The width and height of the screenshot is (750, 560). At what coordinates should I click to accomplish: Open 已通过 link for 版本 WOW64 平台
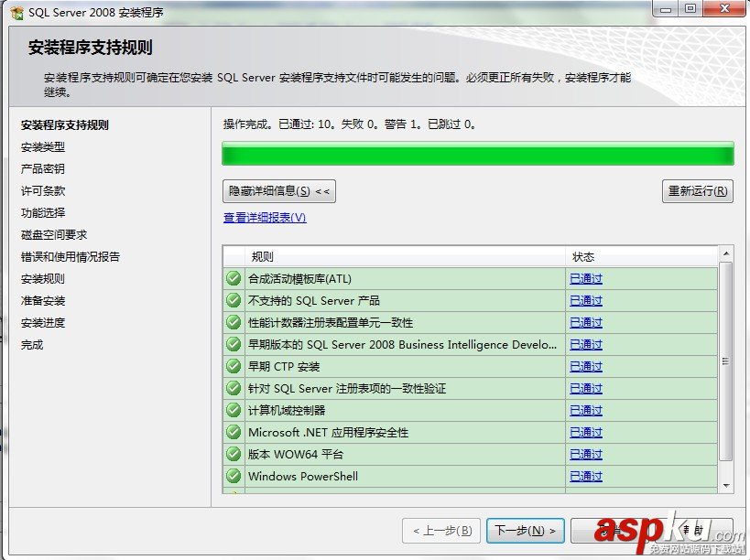tap(586, 455)
